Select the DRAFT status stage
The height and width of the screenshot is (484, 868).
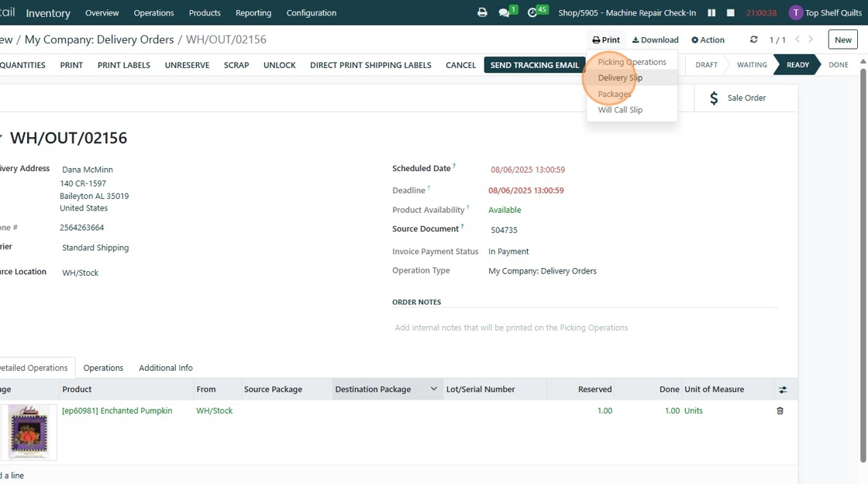pyautogui.click(x=706, y=65)
